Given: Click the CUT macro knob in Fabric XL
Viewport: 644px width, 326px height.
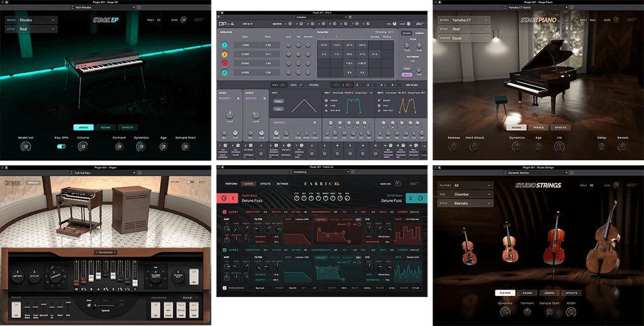Looking at the screenshot, I should click(297, 198).
